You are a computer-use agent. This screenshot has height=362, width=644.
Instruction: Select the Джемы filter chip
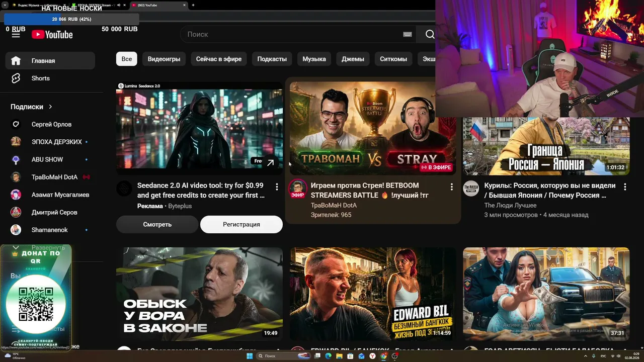[353, 59]
